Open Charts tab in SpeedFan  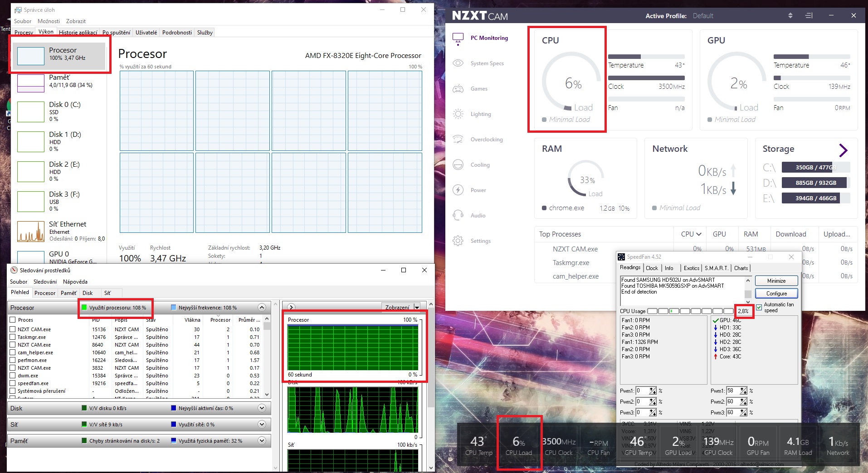coord(741,268)
